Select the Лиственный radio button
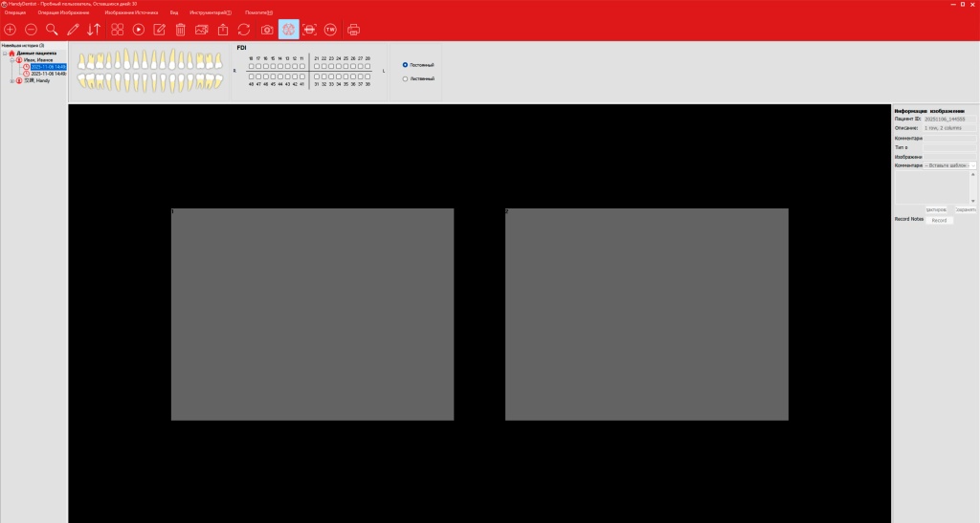The width and height of the screenshot is (980, 523). pos(406,78)
